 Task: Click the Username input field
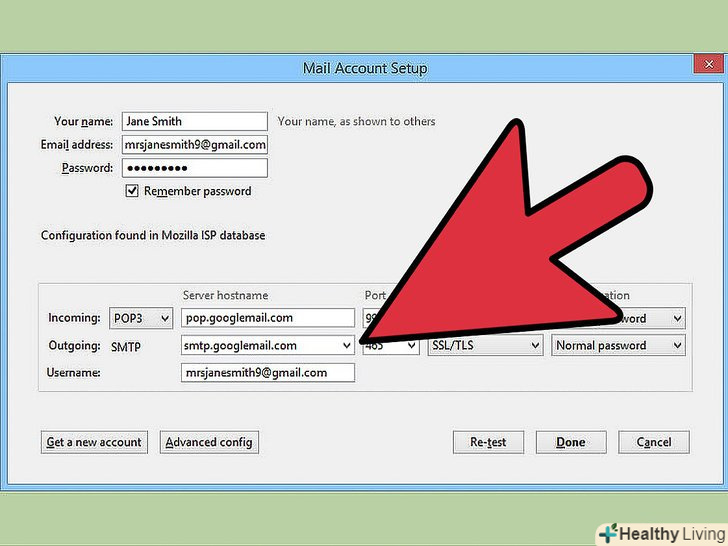(268, 372)
